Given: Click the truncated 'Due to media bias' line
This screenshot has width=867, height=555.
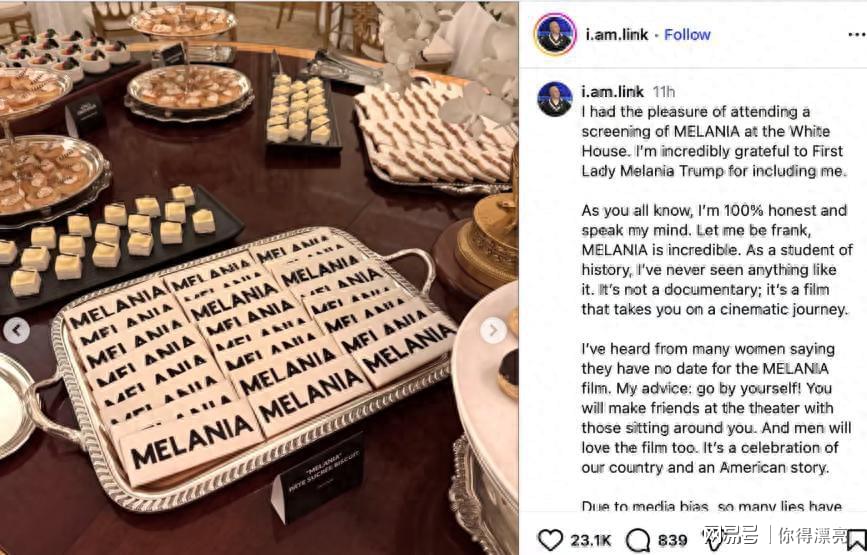Looking at the screenshot, I should coord(712,506).
